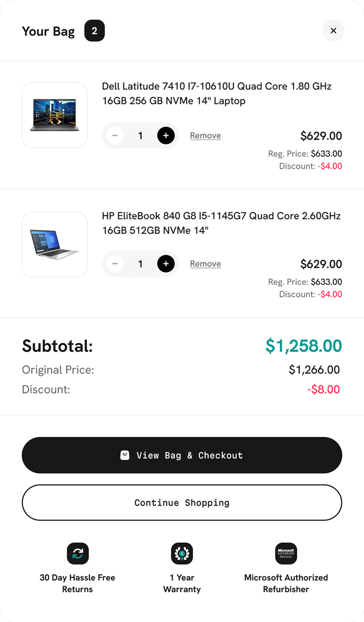Viewport: 364px width, 622px height.
Task: Decrease HP EliteBook quantity with minus
Action: click(x=115, y=264)
